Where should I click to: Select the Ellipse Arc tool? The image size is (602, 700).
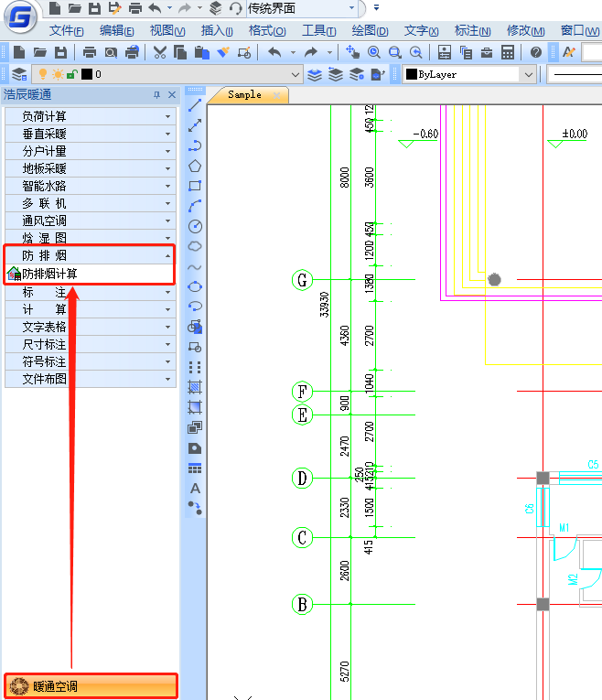[195, 307]
